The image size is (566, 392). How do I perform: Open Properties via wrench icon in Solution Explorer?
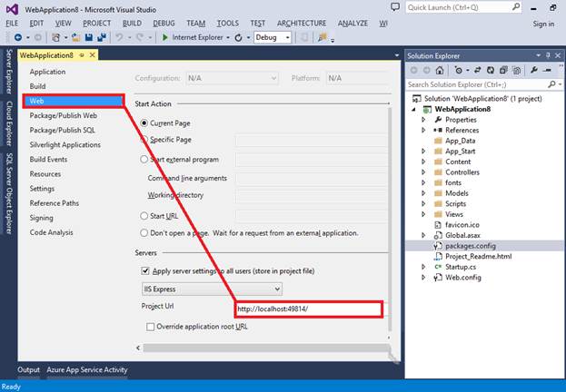(534, 70)
